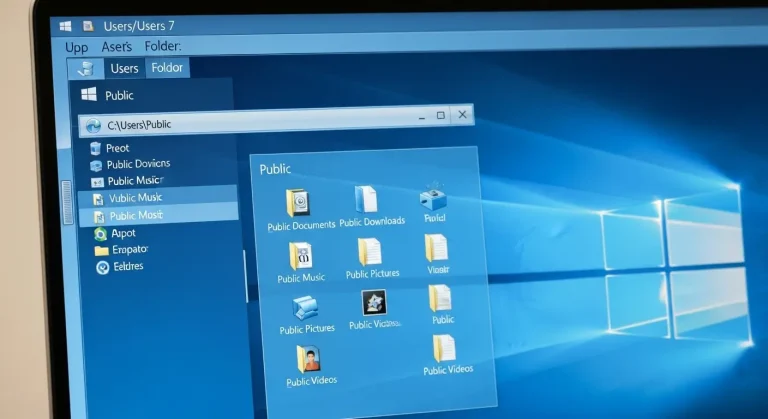
Task: Click the ridged scrollbar handle left of the sidebar
Action: (x=67, y=202)
